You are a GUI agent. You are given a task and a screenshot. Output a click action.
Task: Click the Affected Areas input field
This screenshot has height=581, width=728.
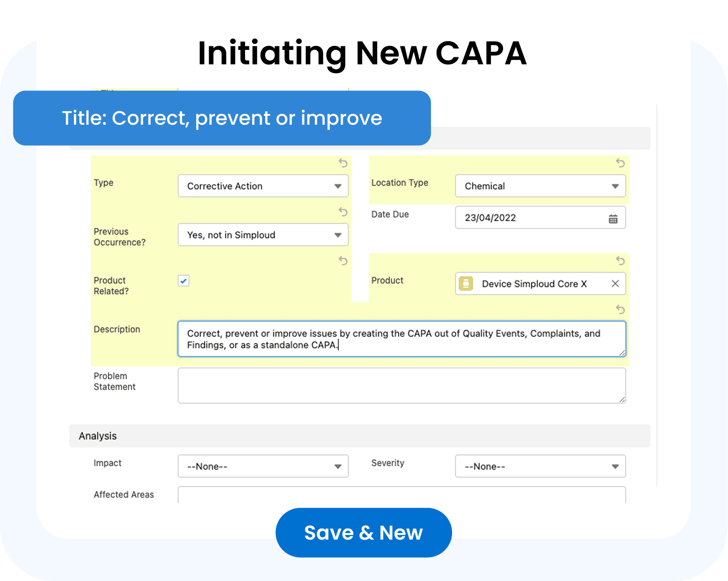tap(402, 495)
